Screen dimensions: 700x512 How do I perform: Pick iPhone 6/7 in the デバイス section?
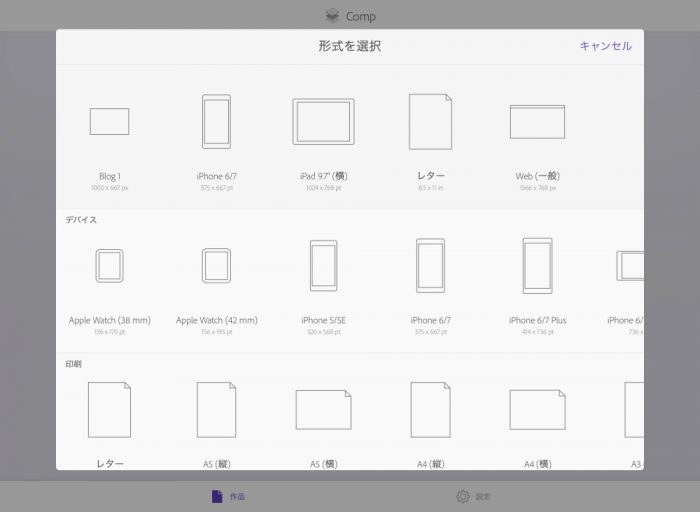(430, 266)
